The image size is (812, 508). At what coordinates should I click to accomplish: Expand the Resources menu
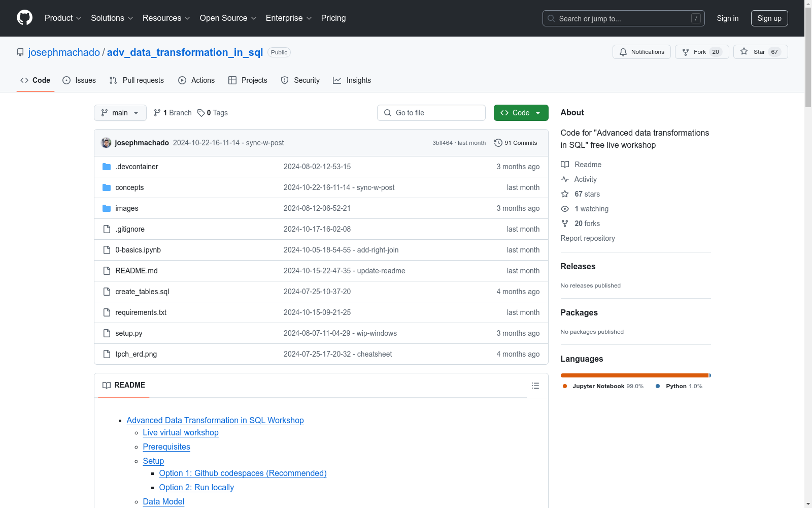[x=166, y=18]
